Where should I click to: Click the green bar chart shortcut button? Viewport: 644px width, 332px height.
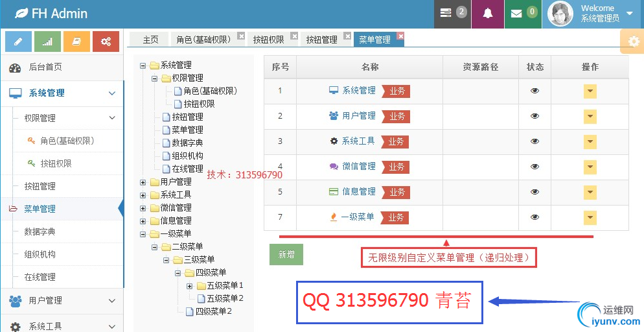[47, 41]
